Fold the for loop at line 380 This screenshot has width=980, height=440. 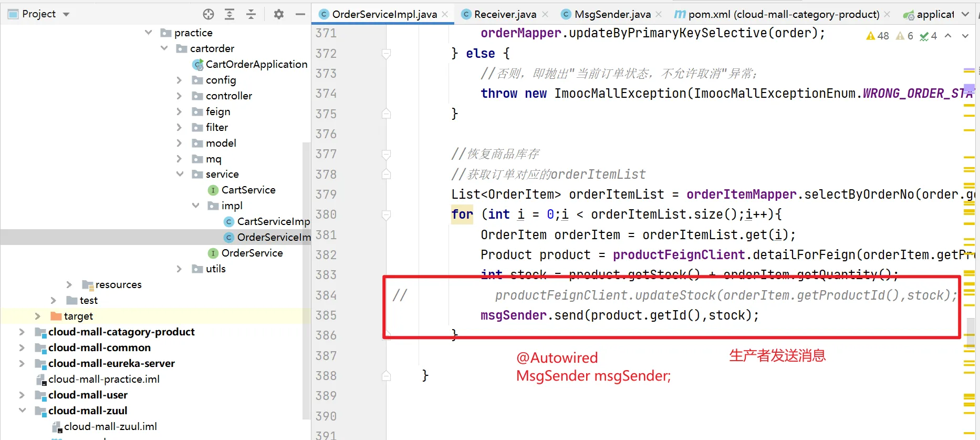(386, 214)
